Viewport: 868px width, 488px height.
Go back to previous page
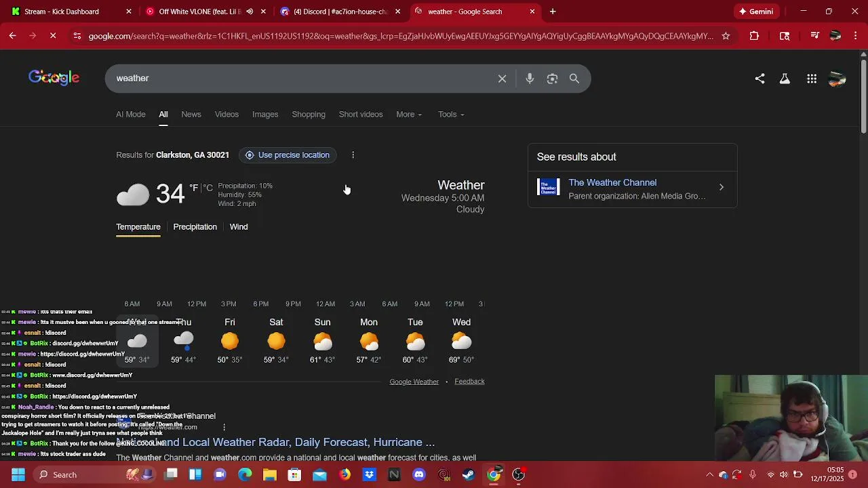tap(12, 36)
